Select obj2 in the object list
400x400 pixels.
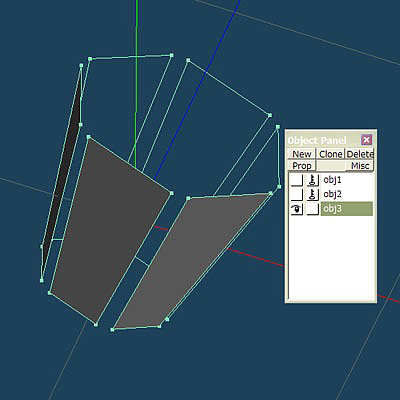[332, 194]
